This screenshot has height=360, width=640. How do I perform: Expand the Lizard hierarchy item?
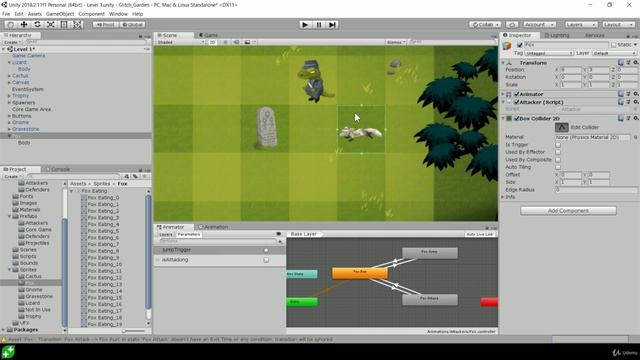[9, 62]
